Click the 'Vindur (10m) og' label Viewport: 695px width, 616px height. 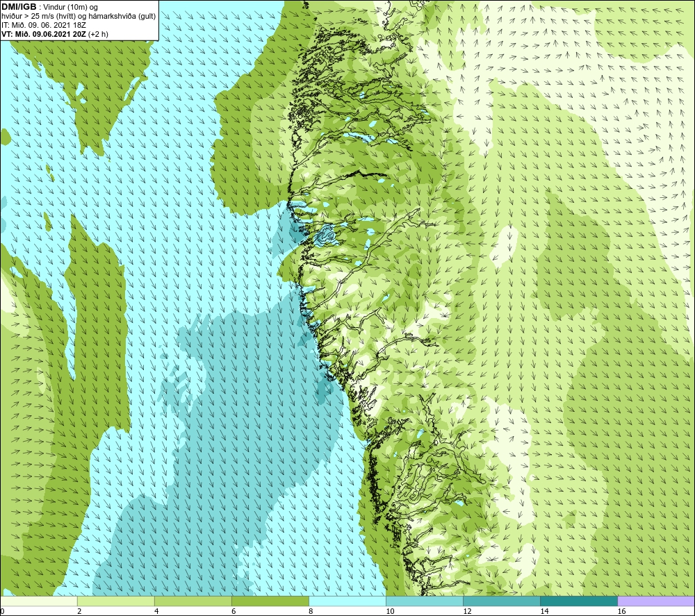click(71, 8)
